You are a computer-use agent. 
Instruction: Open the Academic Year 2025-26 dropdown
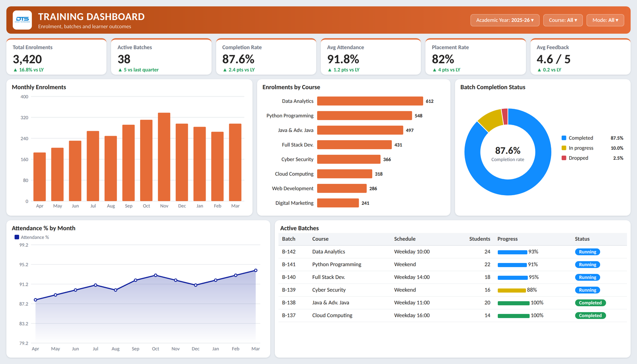505,20
